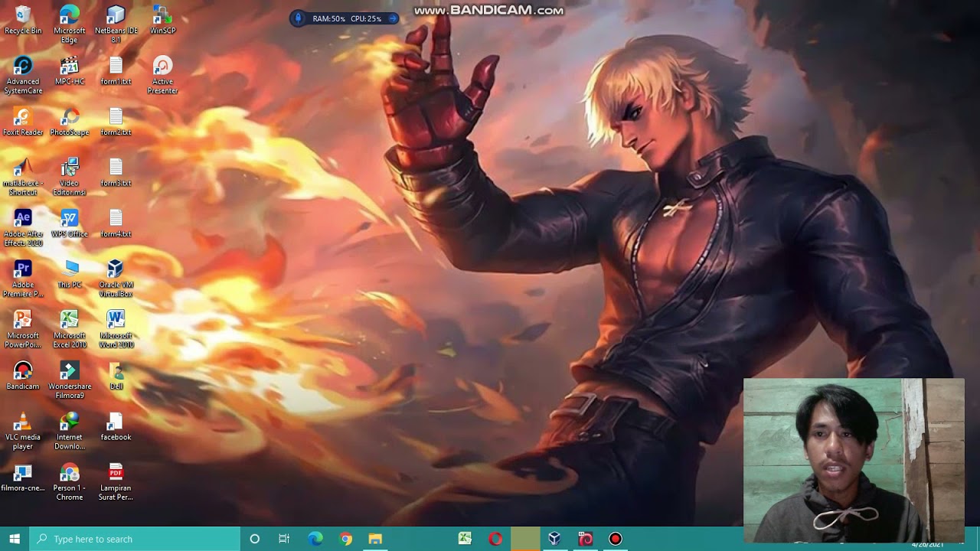Select the Oracle VM VirtualBox shortcut
980x551 pixels.
click(116, 279)
